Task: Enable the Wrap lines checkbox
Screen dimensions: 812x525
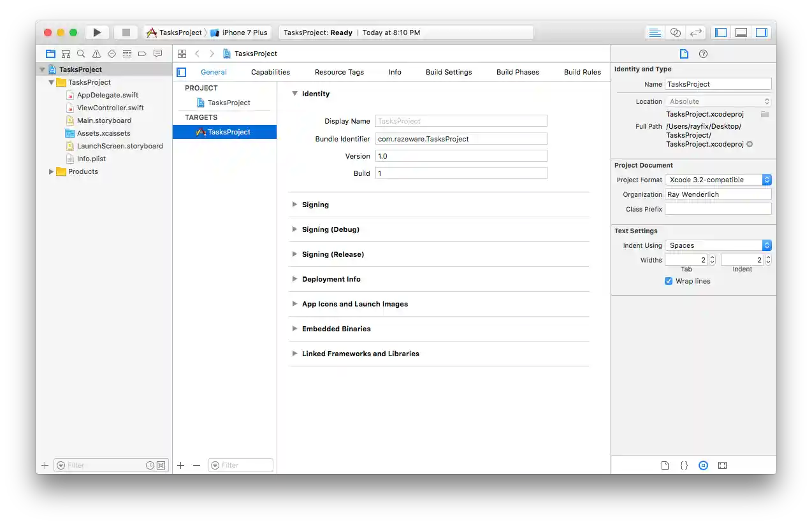Action: 669,281
